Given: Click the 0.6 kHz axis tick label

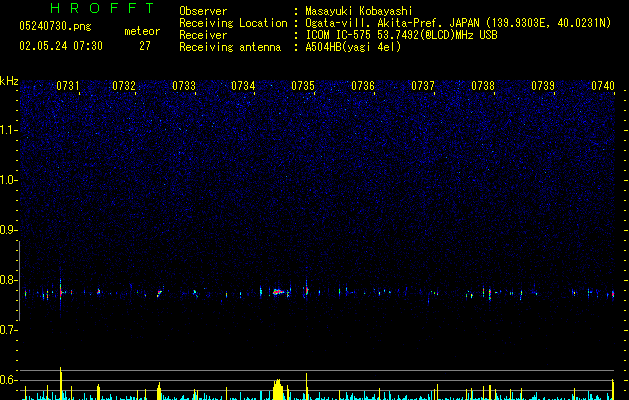Looking at the screenshot, I should (8, 380).
